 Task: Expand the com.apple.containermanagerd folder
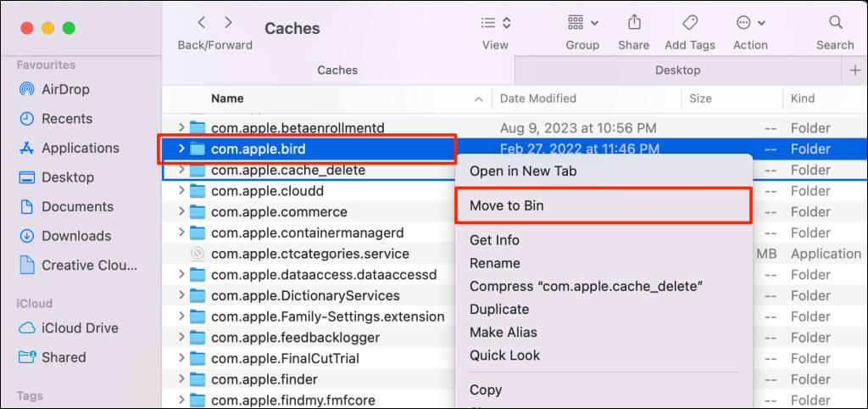(181, 233)
